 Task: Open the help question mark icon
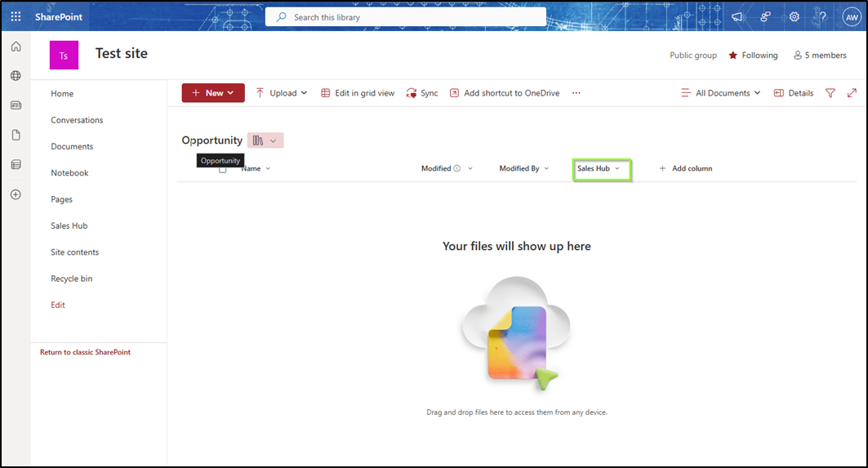click(822, 16)
